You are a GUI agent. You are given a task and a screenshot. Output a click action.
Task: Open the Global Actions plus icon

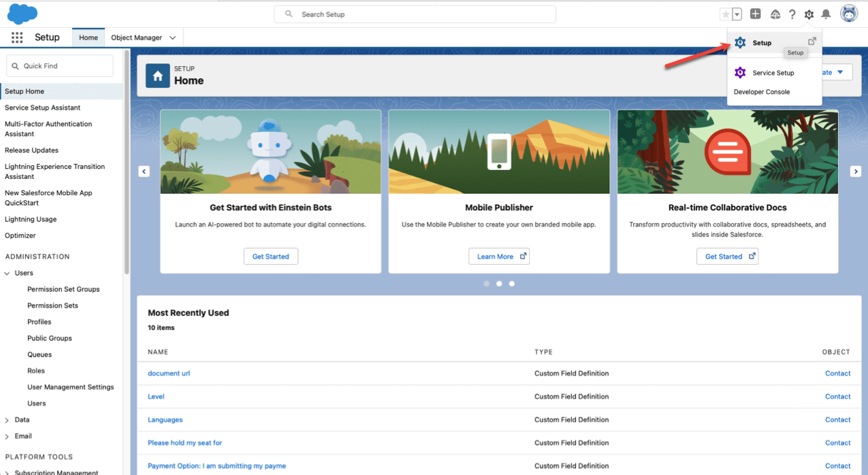755,14
